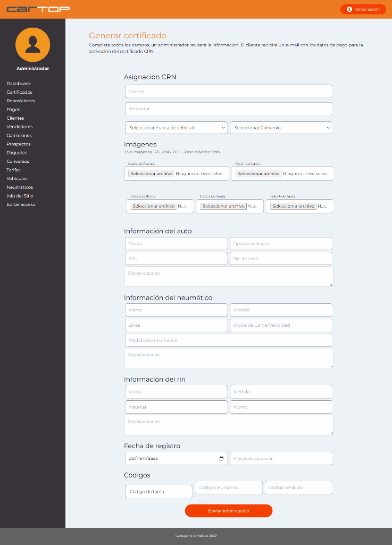The height and width of the screenshot is (545, 392).
Task: Expand Seleccionar marca de vehículo dropdown
Action: pos(176,128)
